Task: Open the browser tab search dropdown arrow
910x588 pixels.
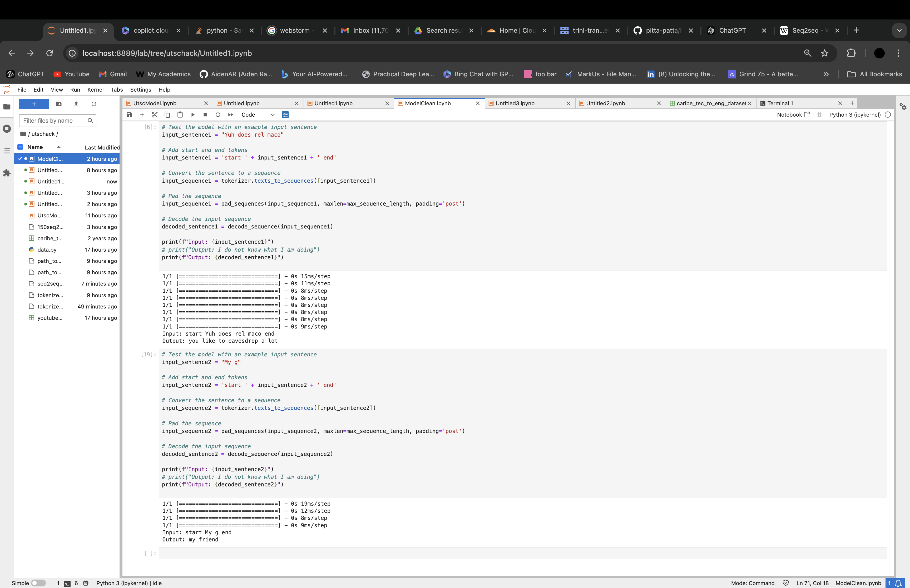Action: 899,31
